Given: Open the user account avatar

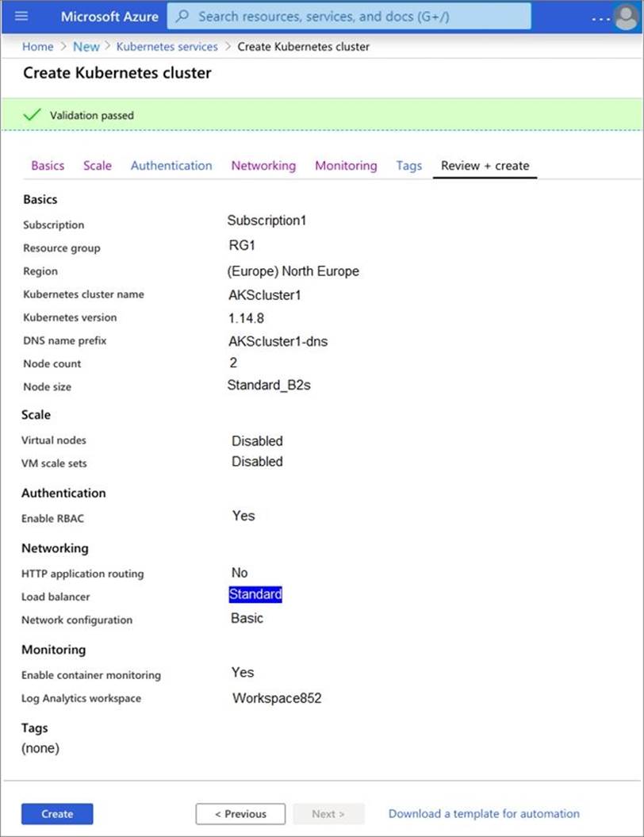Looking at the screenshot, I should tap(626, 16).
